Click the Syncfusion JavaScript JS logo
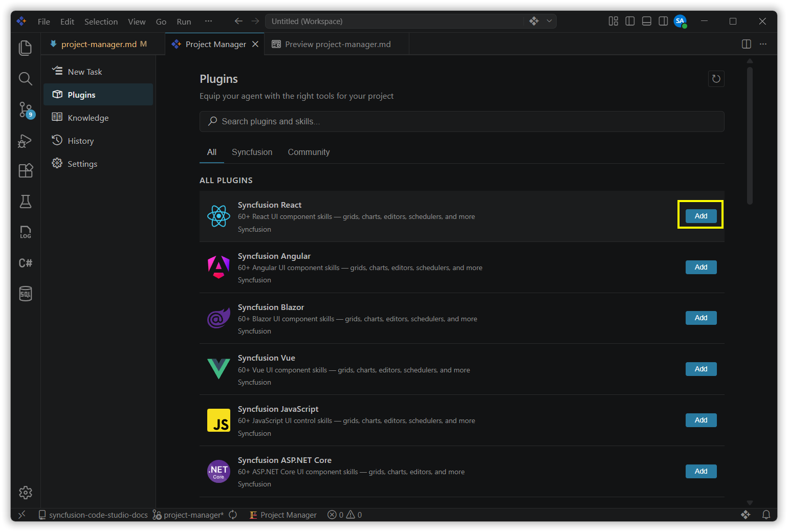Screen dimensions: 788x532 (218, 420)
